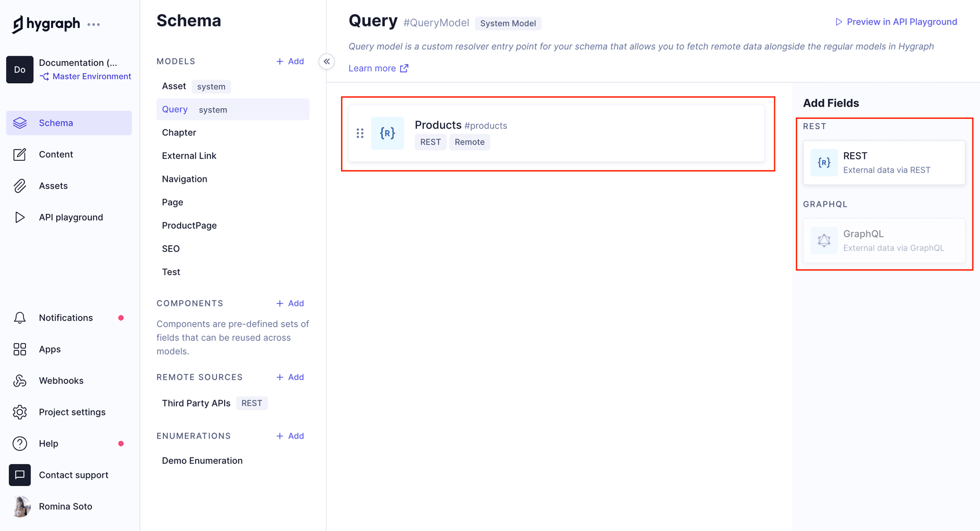Click the plus icon for Components Add
The image size is (980, 531).
click(x=280, y=303)
